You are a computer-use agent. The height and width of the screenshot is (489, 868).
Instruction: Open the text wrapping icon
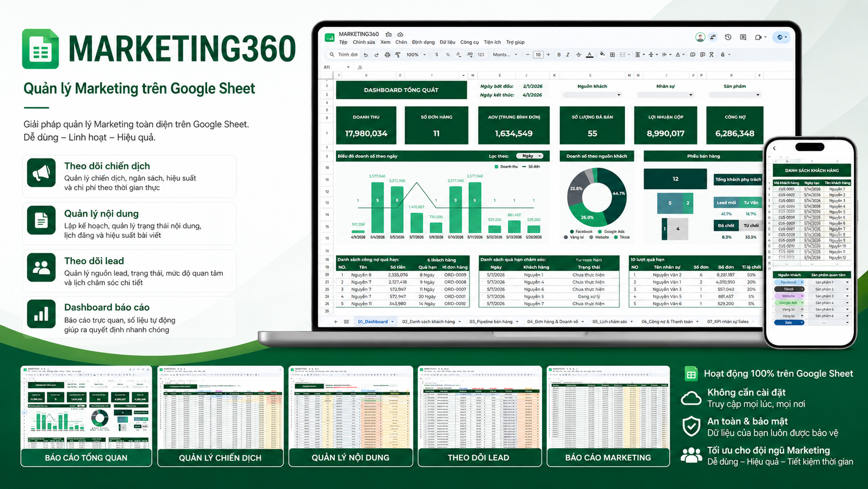(664, 55)
